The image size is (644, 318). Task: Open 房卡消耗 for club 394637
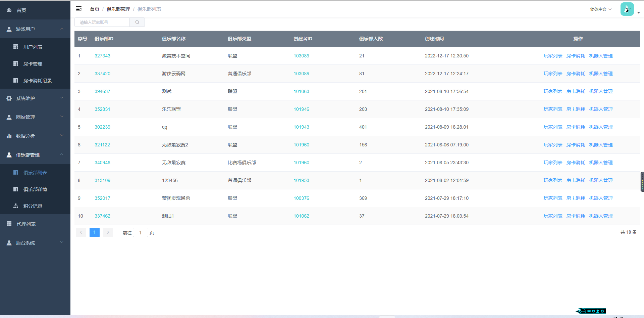(x=576, y=91)
